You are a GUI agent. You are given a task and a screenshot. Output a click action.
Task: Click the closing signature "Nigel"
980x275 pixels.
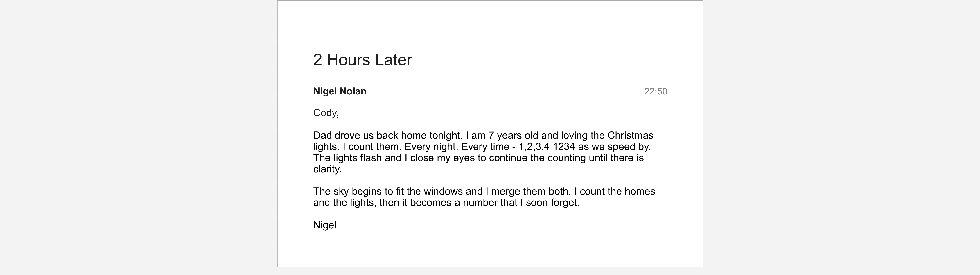tap(324, 225)
